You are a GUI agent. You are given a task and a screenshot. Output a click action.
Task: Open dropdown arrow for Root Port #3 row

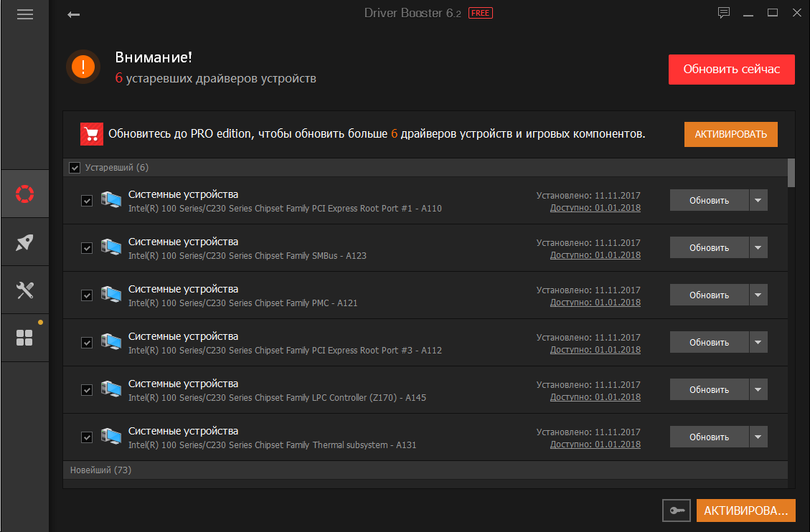758,342
